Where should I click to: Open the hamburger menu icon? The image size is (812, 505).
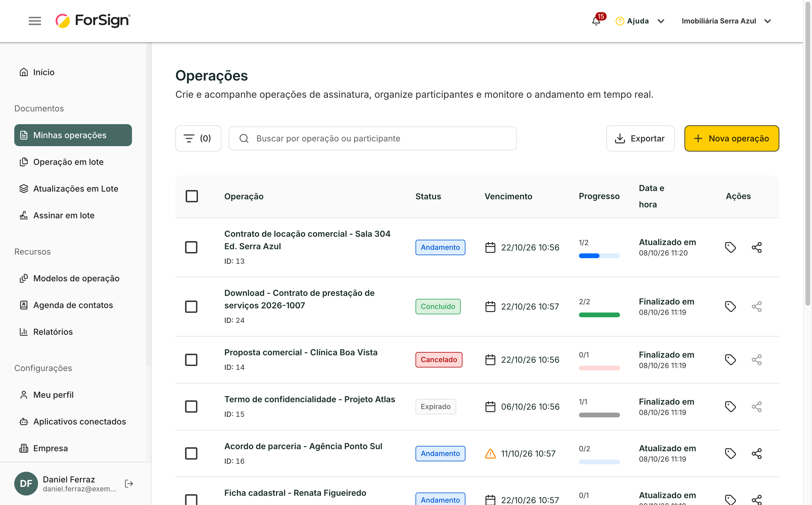[35, 21]
